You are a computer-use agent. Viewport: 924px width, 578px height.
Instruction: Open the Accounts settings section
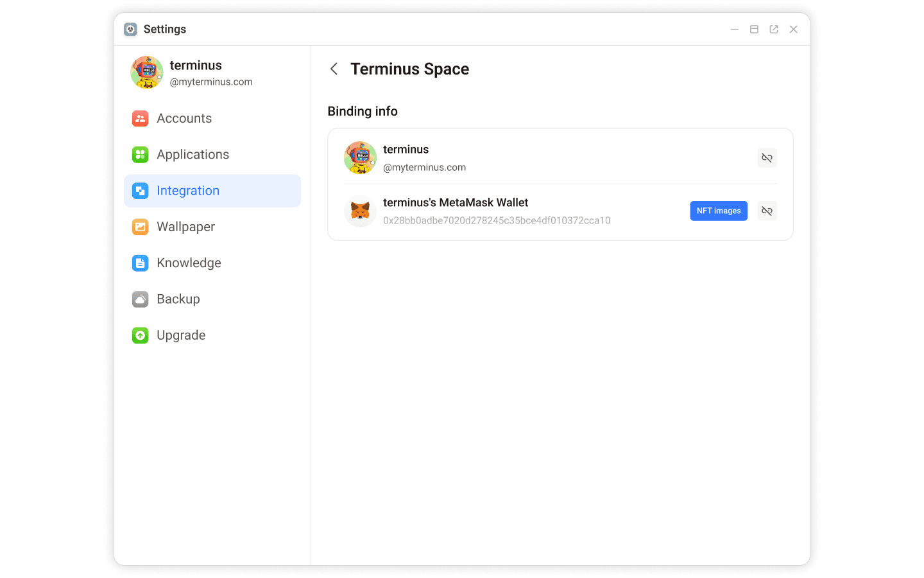(212, 118)
